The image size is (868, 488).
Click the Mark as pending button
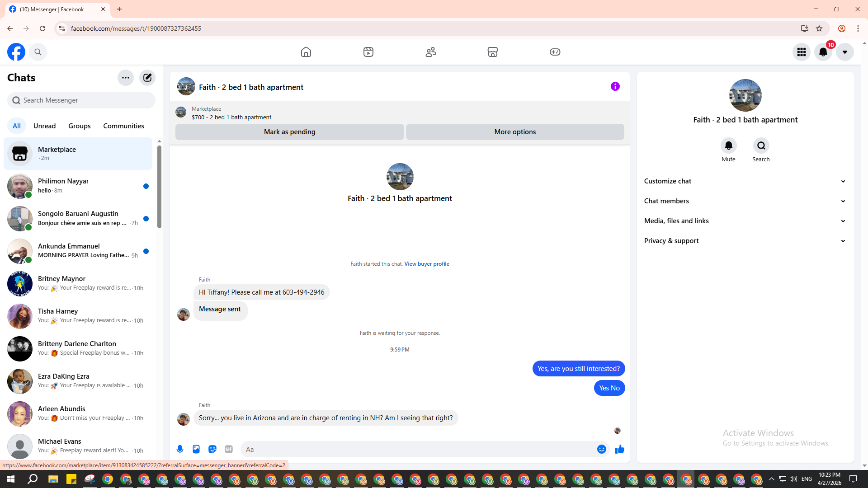[290, 132]
